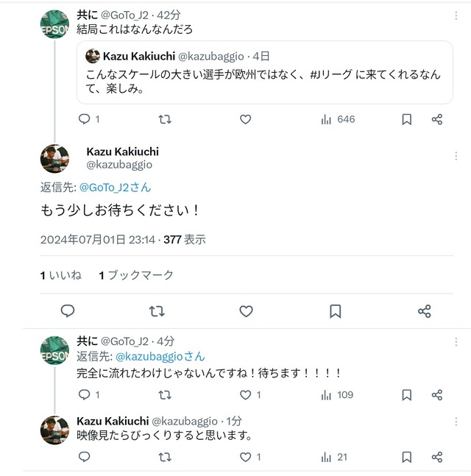Open the @GoTo_J2さん reply mention link
Screen dimensions: 471x476
click(x=115, y=188)
